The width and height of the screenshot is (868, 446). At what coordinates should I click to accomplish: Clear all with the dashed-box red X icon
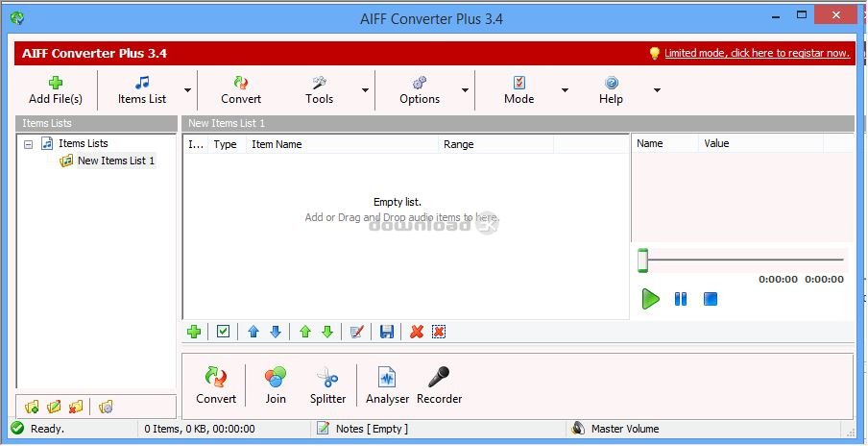[439, 332]
